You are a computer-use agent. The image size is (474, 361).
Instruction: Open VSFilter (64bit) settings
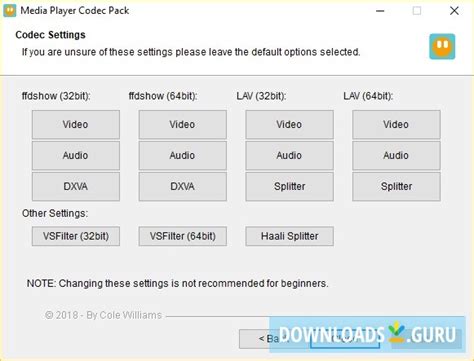point(183,236)
